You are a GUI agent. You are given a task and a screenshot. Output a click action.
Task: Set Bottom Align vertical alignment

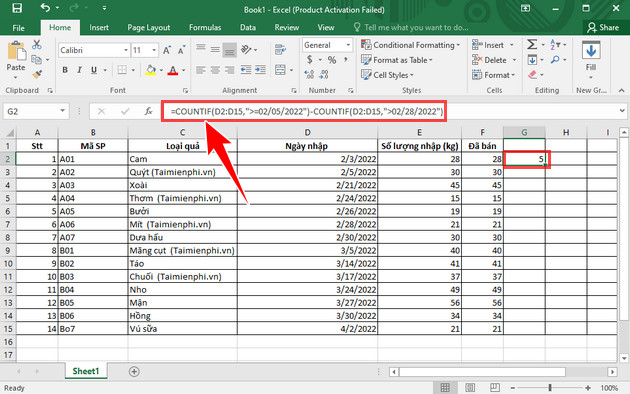click(229, 49)
